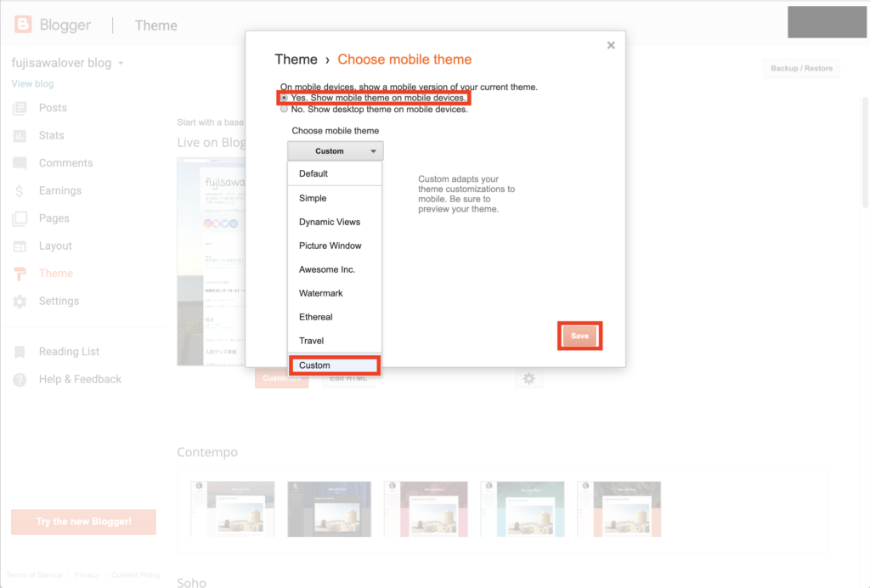Expand the fujisawalover blog selector arrow
Screen dimensions: 870x588
pos(121,63)
